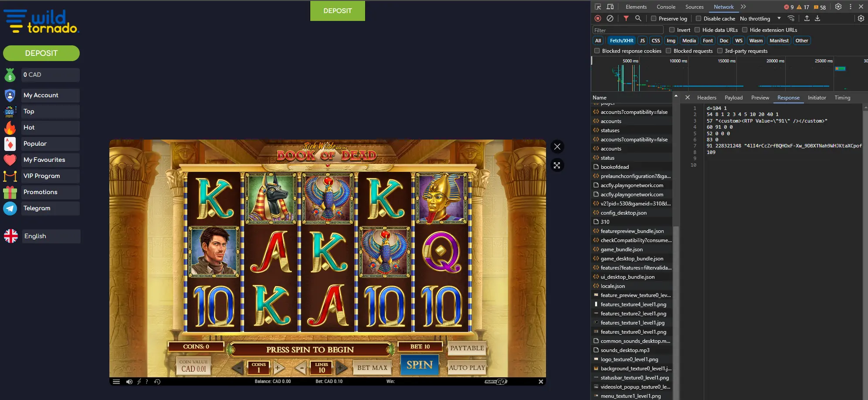Check the Blocked requests checkbox
Image resolution: width=868 pixels, height=400 pixels.
pyautogui.click(x=668, y=51)
